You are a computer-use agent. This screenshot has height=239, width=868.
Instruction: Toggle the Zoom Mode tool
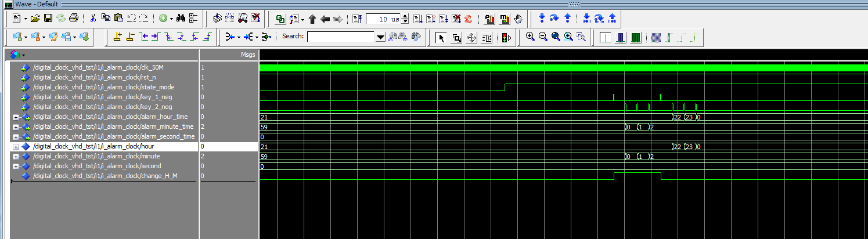coord(456,37)
